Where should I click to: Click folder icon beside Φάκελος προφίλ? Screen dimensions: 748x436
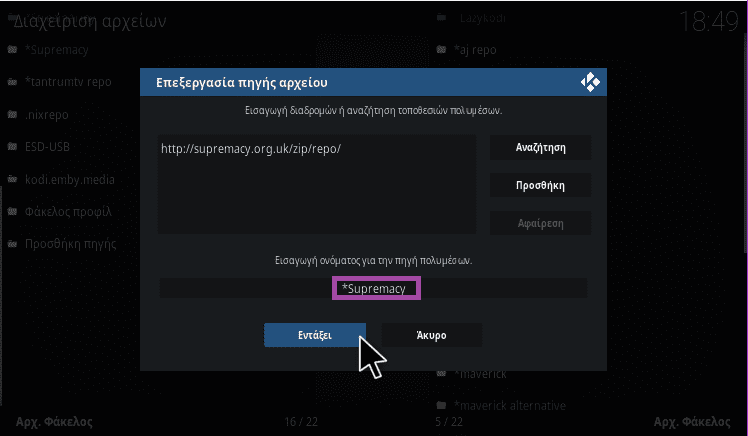12,211
